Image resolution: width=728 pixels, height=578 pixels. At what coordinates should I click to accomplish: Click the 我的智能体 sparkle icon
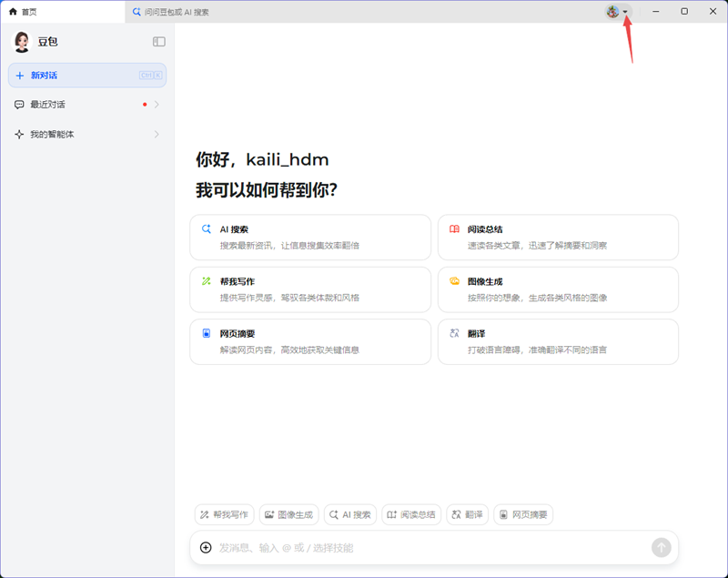19,134
